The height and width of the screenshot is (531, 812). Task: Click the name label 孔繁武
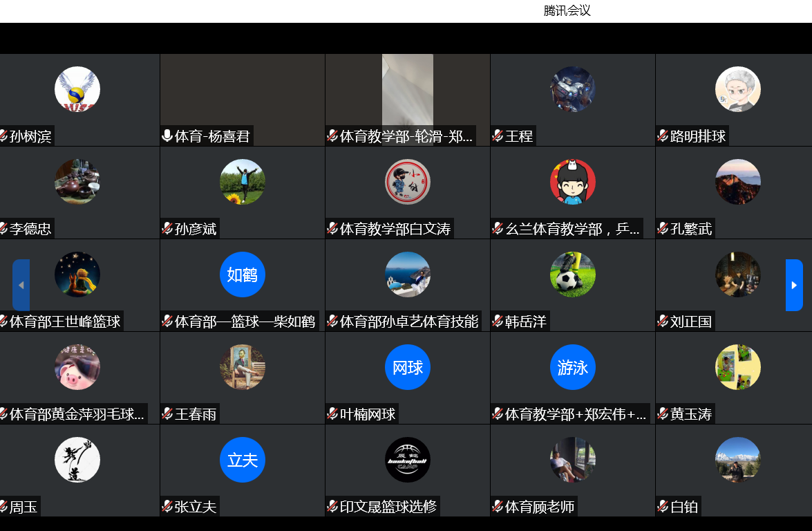tap(691, 229)
